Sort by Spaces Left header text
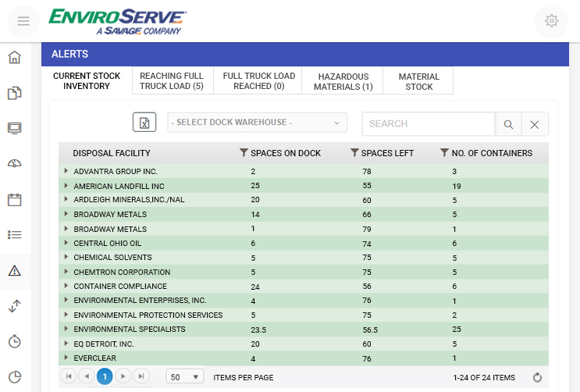The width and height of the screenshot is (580, 392). 387,153
